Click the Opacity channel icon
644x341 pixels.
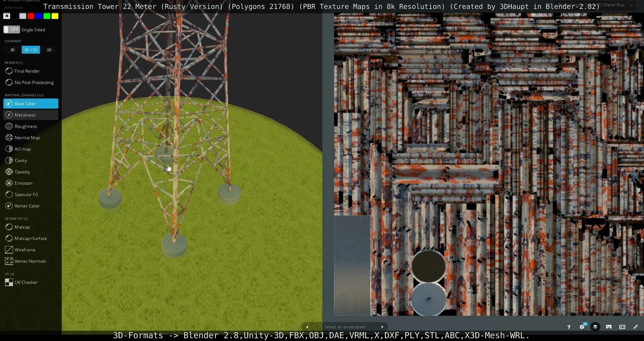(x=9, y=172)
